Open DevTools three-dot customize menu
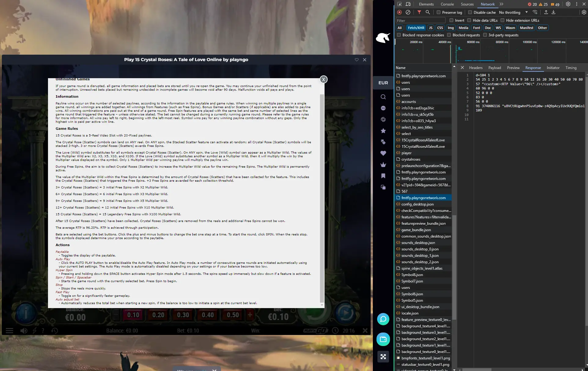588x371 pixels. click(x=577, y=4)
